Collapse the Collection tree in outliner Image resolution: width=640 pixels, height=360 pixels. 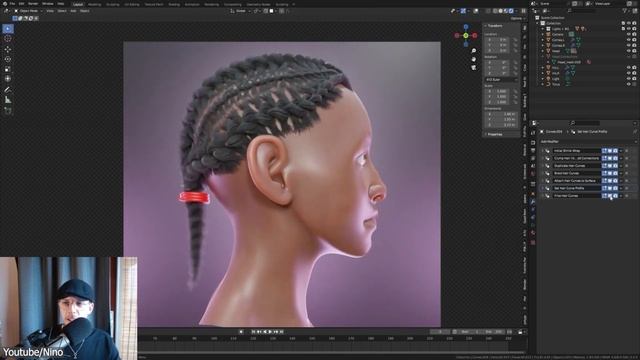click(538, 24)
